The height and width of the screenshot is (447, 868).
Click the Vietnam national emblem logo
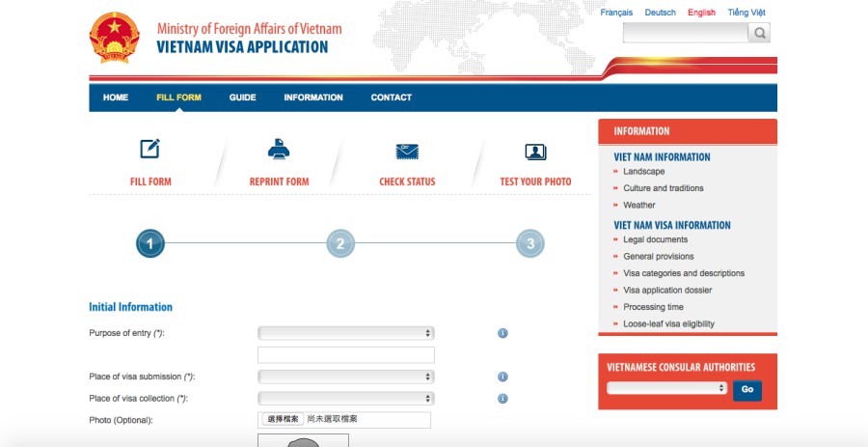(x=115, y=39)
